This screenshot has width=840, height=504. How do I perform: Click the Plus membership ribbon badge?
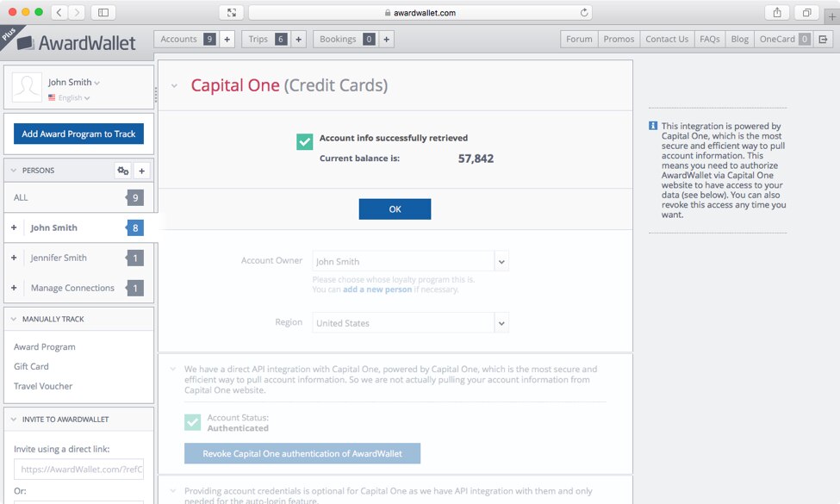click(x=9, y=34)
